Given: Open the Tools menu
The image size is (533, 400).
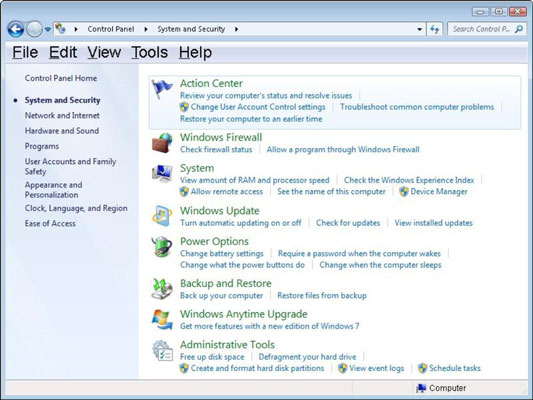Looking at the screenshot, I should coord(150,53).
